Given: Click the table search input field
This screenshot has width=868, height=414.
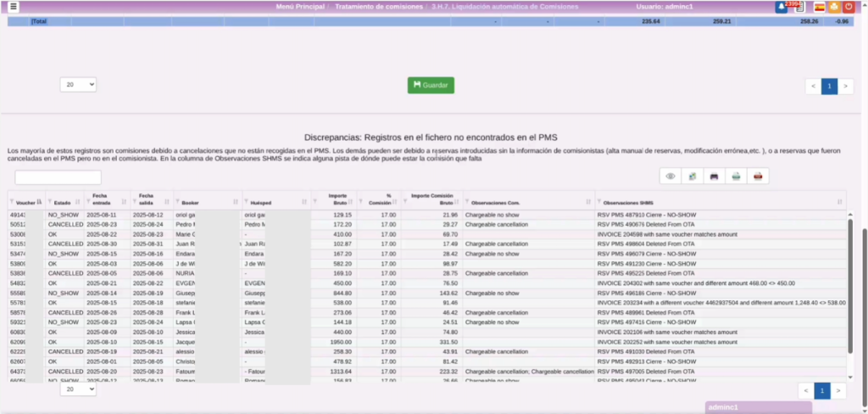Looking at the screenshot, I should point(58,177).
